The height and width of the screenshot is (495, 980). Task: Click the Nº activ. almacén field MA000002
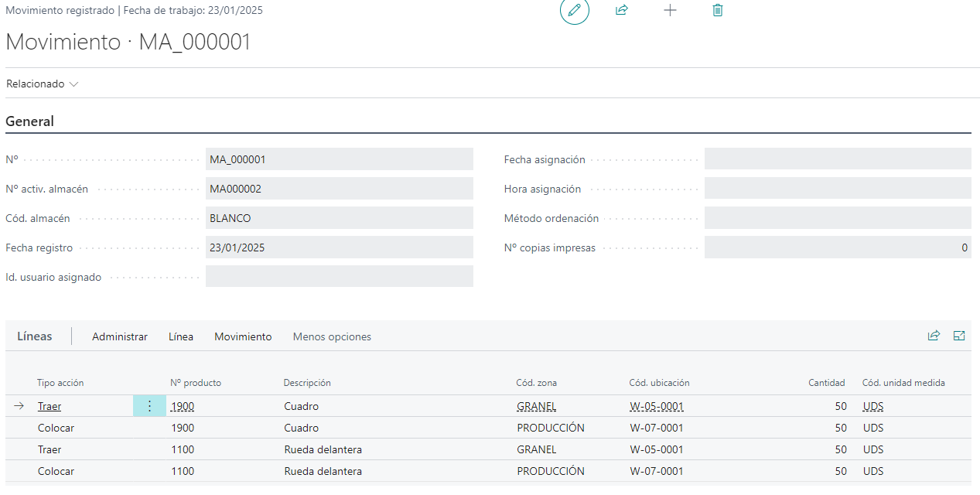click(x=340, y=189)
